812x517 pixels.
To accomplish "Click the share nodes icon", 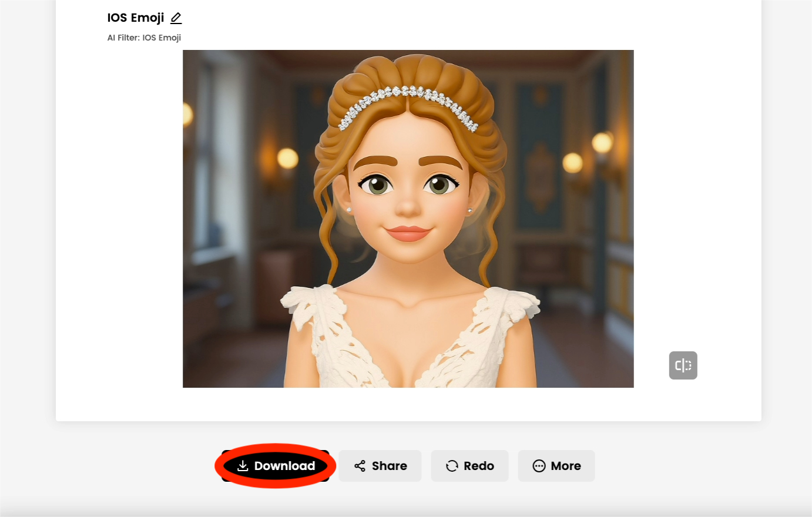I will tap(360, 466).
